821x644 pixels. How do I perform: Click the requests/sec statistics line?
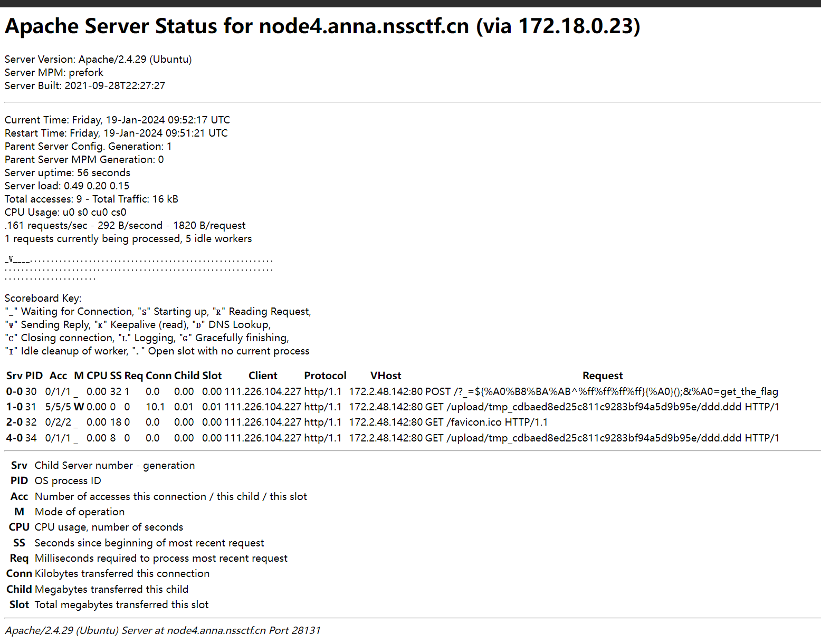pyautogui.click(x=125, y=225)
